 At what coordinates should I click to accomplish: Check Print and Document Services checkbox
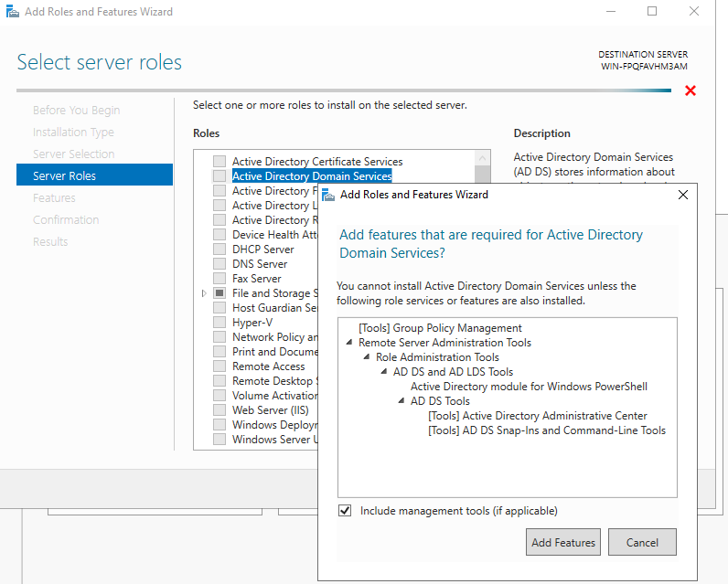tap(219, 352)
